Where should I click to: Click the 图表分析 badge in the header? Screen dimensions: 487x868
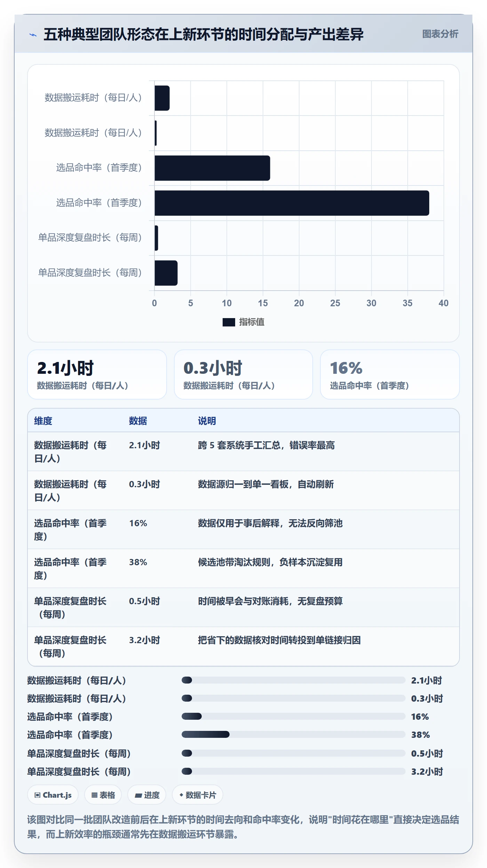click(x=440, y=34)
